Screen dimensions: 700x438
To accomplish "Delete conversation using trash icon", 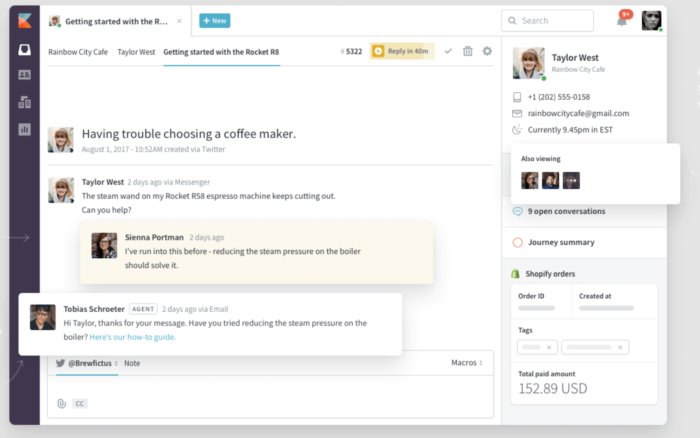I will pyautogui.click(x=467, y=51).
